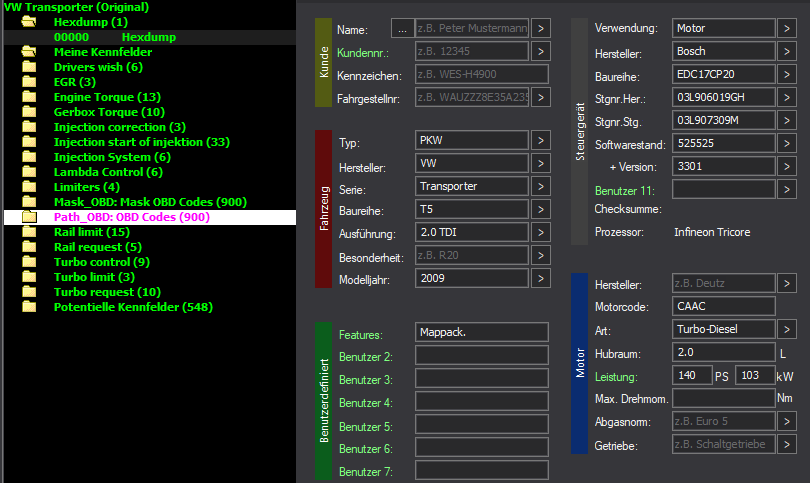Image resolution: width=810 pixels, height=483 pixels.
Task: Click the Meine Kennfelder folder icon
Action: (x=29, y=52)
